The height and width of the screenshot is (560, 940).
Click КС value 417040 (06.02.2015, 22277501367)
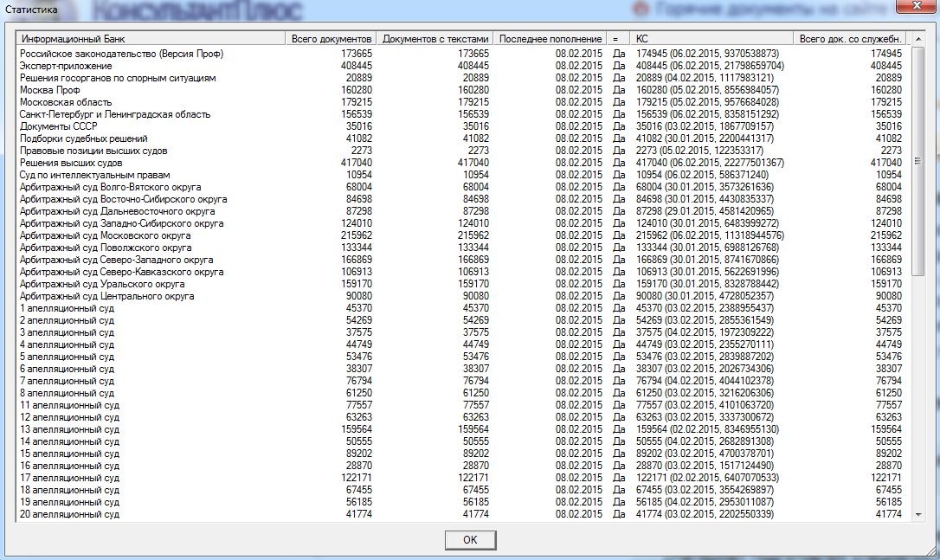click(710, 163)
